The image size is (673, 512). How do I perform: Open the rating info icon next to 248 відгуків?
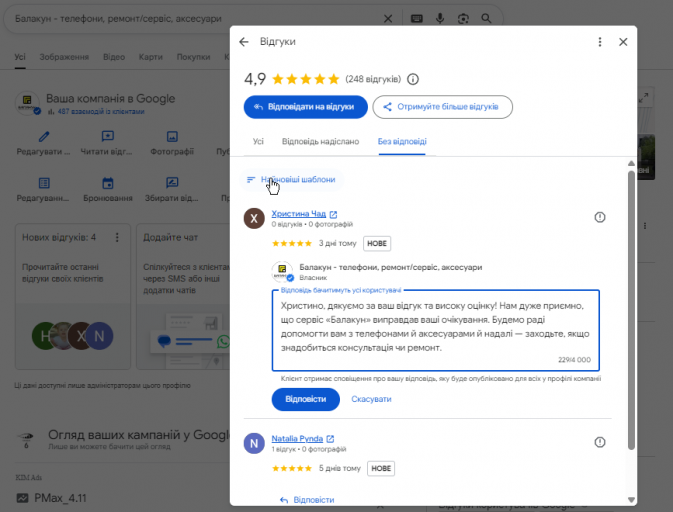tap(413, 79)
